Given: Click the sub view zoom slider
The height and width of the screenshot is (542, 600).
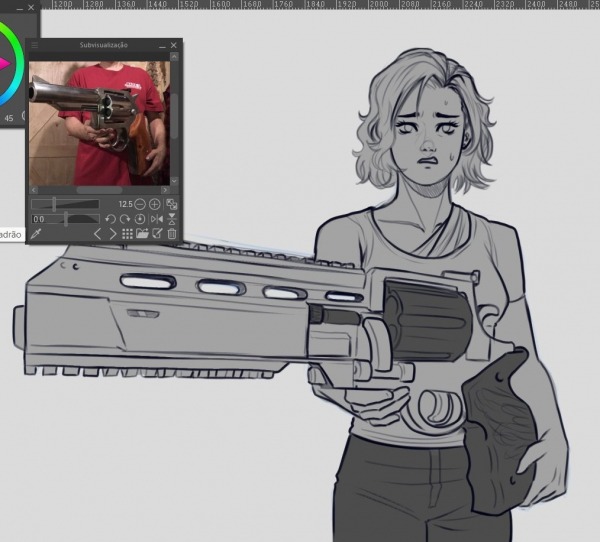Looking at the screenshot, I should coord(65,204).
